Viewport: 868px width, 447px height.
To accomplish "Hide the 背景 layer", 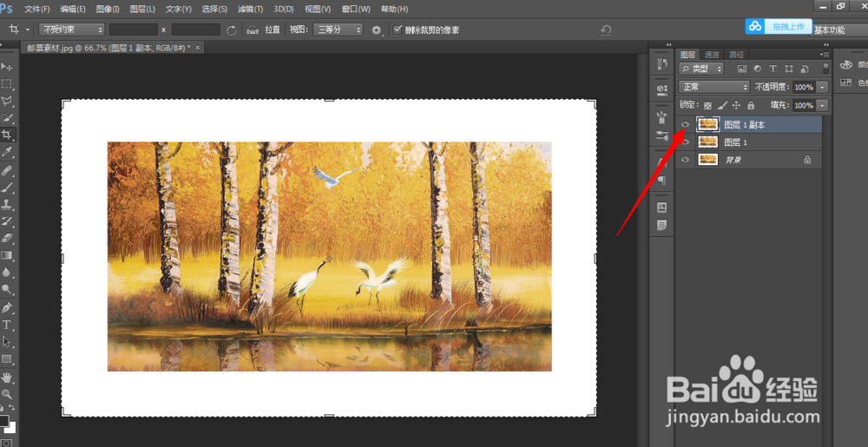I will coord(686,160).
